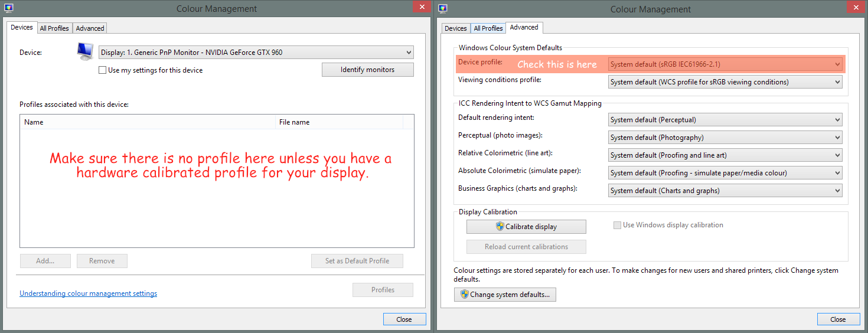Select the Advanced tab in right window

[x=524, y=27]
